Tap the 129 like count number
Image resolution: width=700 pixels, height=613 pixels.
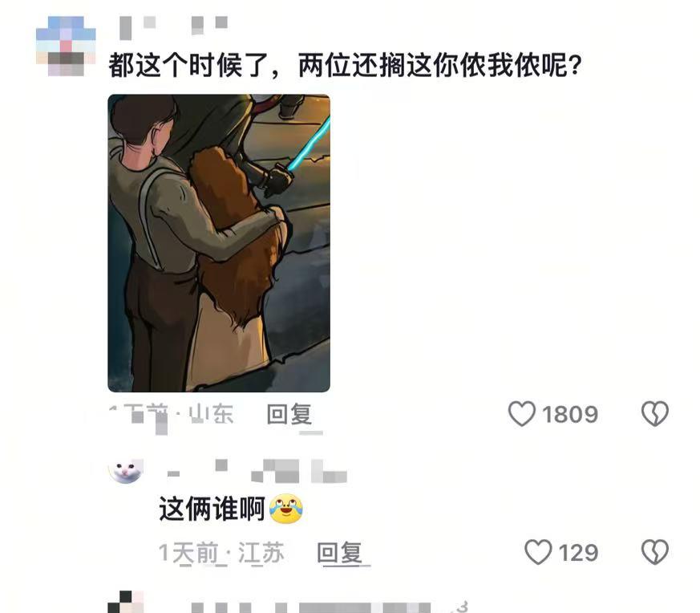(578, 553)
